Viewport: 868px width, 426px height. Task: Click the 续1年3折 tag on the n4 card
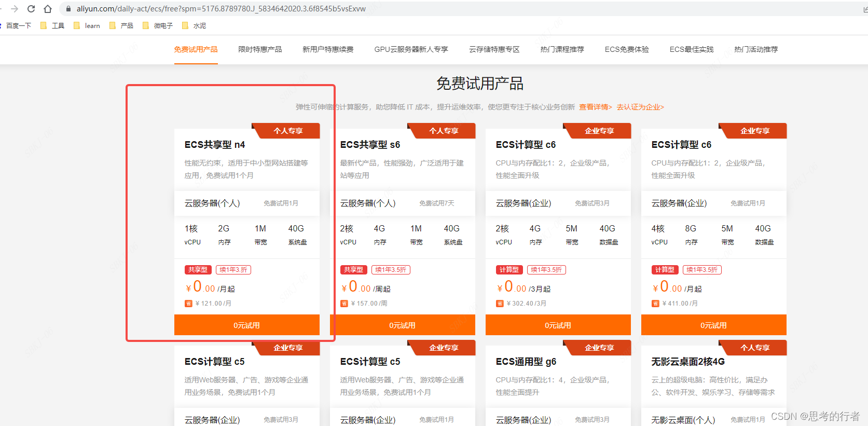(233, 270)
